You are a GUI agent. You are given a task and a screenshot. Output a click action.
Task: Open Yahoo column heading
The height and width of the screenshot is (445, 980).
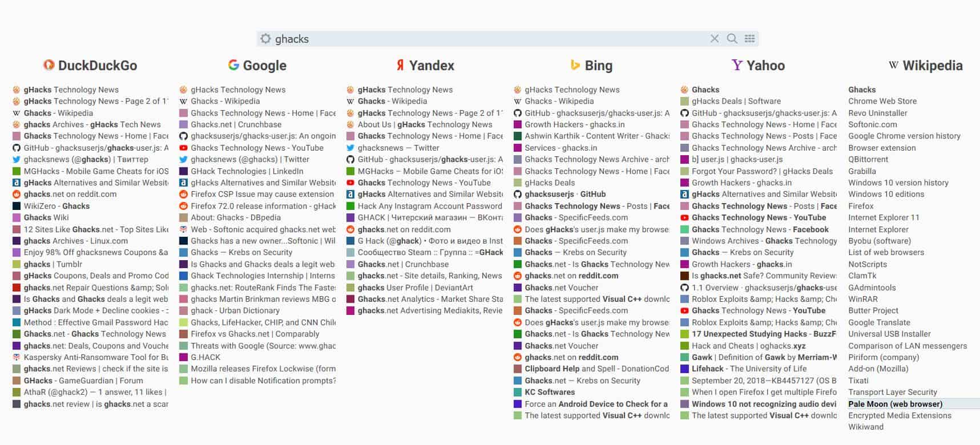(x=766, y=66)
